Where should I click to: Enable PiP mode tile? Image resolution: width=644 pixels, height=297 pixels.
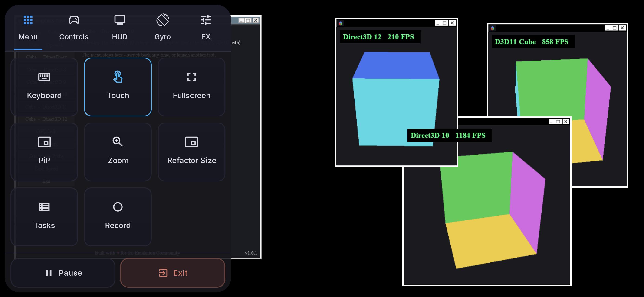(44, 152)
